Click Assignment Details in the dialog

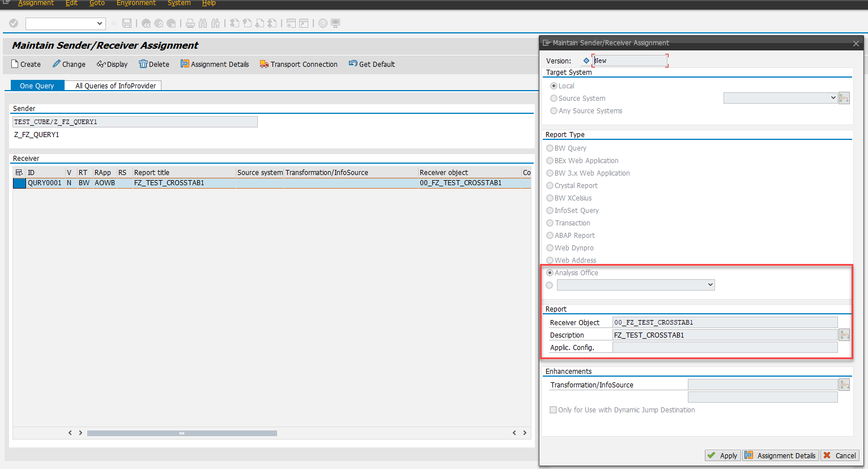(781, 455)
